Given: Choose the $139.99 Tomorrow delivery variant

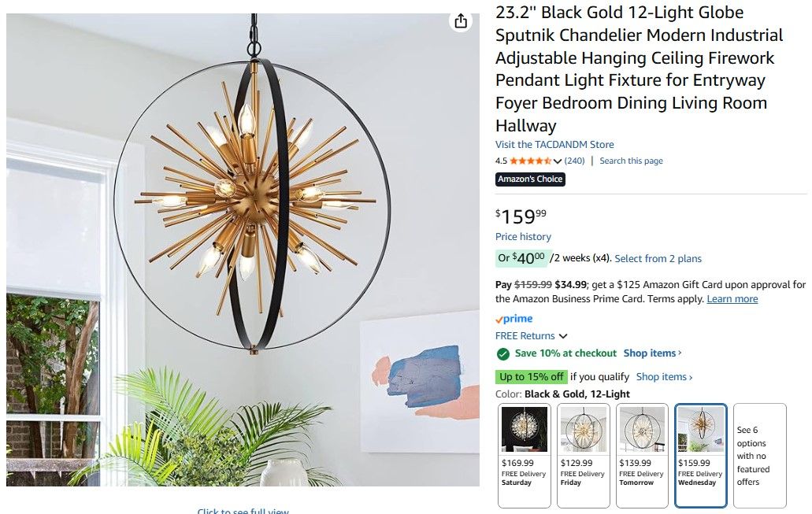Looking at the screenshot, I should point(642,456).
